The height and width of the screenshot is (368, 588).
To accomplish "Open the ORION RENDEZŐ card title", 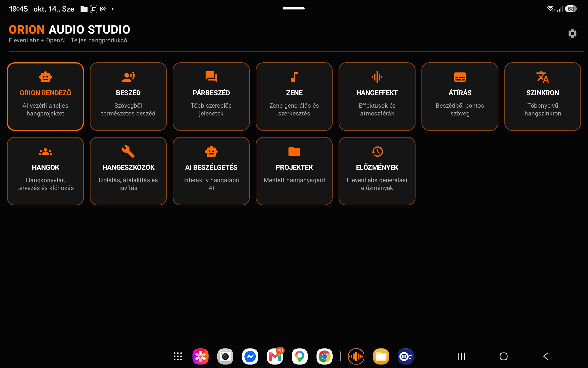I will coord(45,93).
